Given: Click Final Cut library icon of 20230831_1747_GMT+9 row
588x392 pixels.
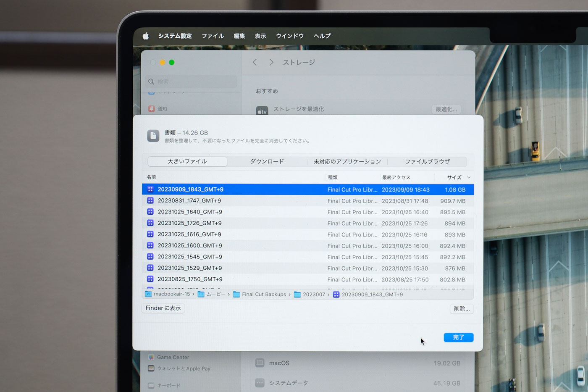Looking at the screenshot, I should click(150, 200).
